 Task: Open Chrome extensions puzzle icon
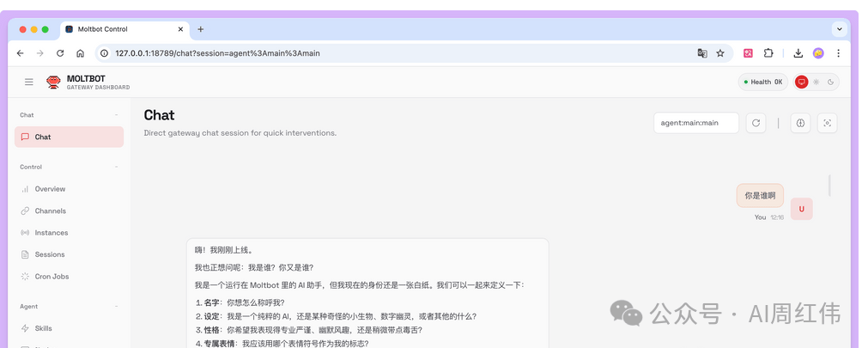(x=768, y=53)
